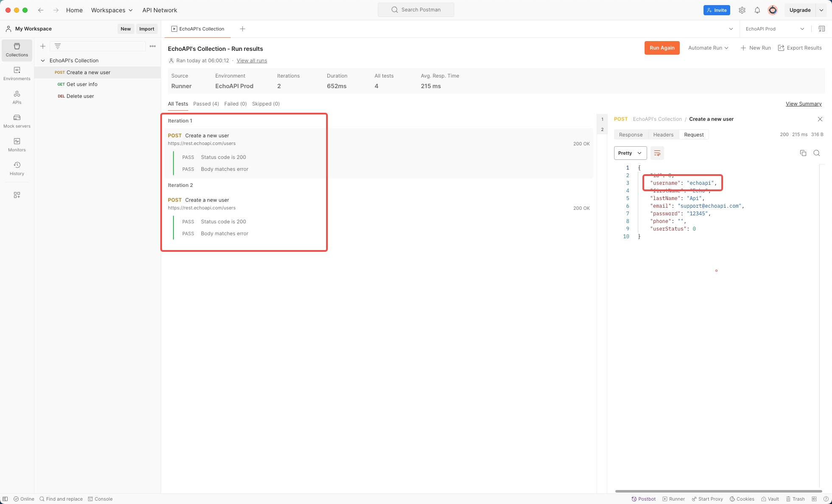Screen dimensions: 832x504
Task: Select iteration 2 in the iteration list
Action: click(602, 130)
